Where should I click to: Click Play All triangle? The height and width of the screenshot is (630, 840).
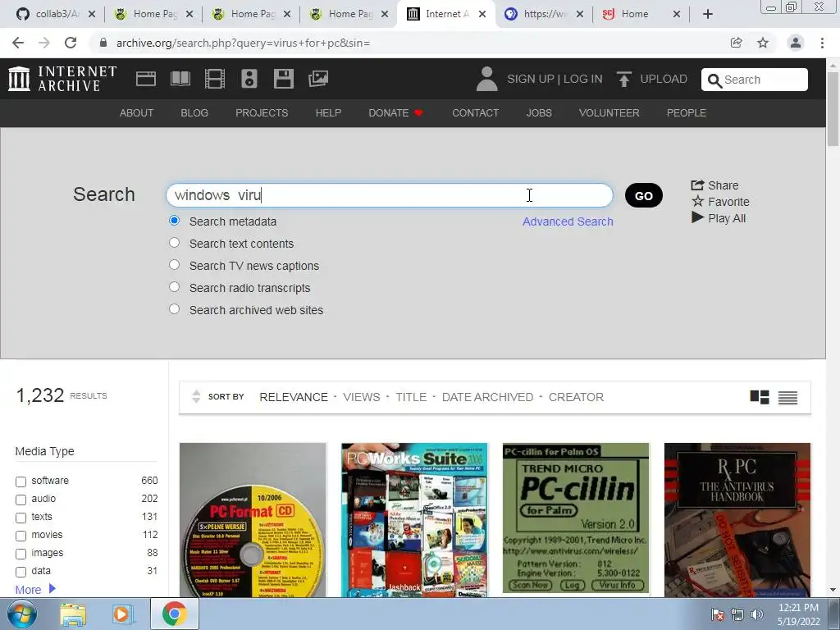[x=719, y=218]
